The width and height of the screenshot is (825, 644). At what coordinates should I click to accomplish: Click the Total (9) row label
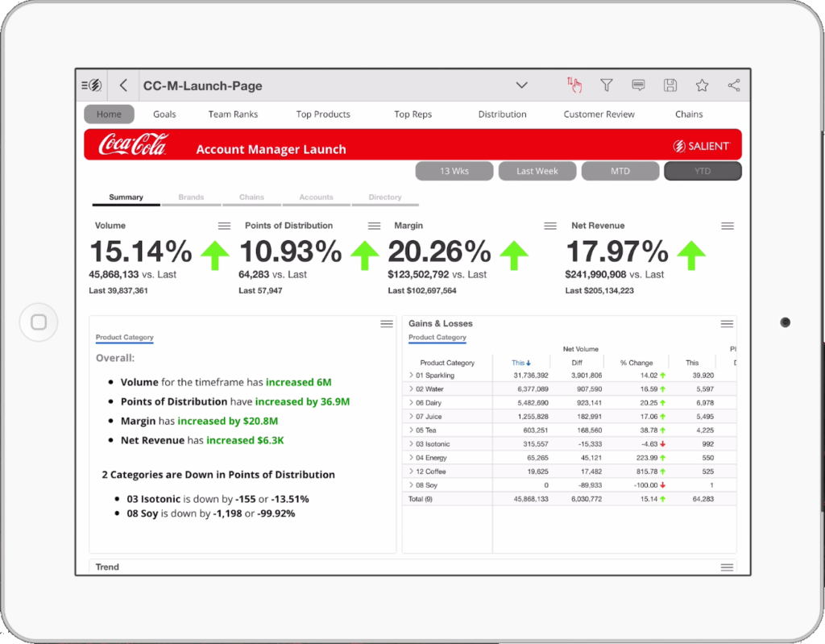421,499
